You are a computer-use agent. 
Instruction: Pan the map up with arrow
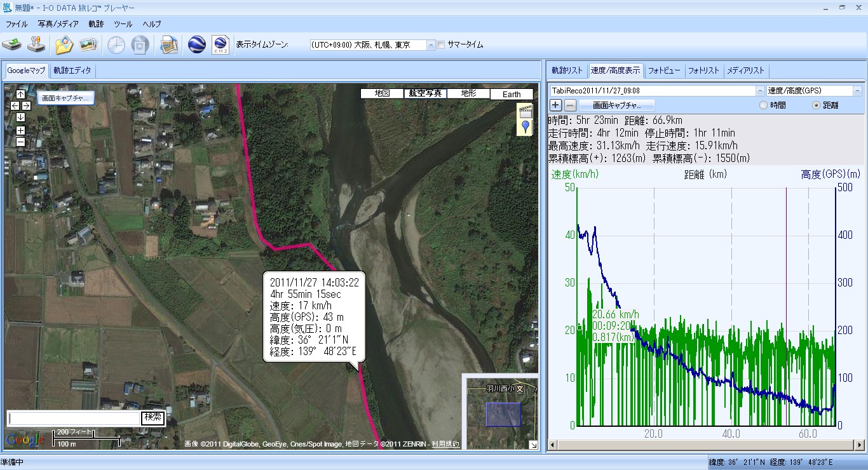pyautogui.click(x=20, y=94)
